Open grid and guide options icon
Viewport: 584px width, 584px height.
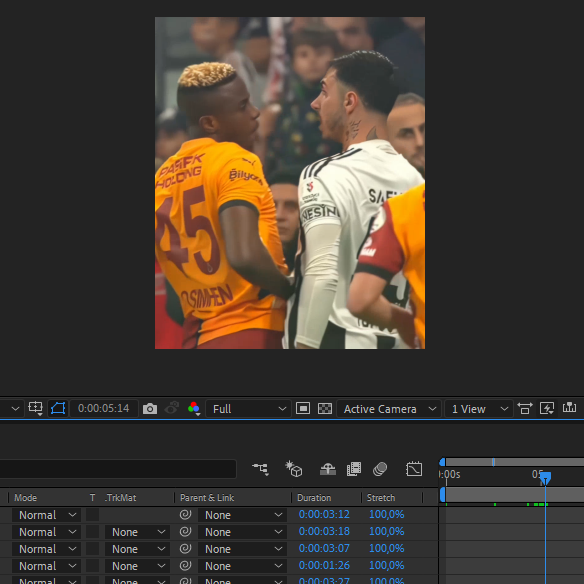point(35,409)
